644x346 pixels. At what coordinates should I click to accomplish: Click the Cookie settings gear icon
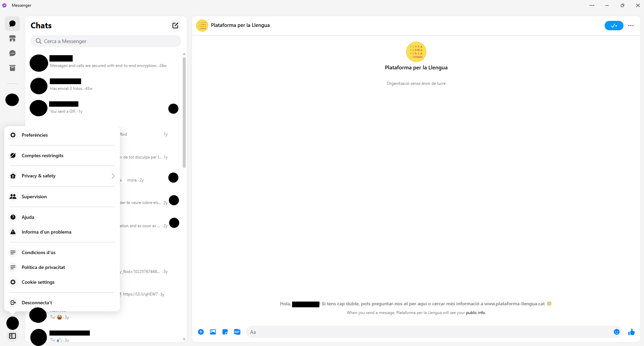point(13,282)
